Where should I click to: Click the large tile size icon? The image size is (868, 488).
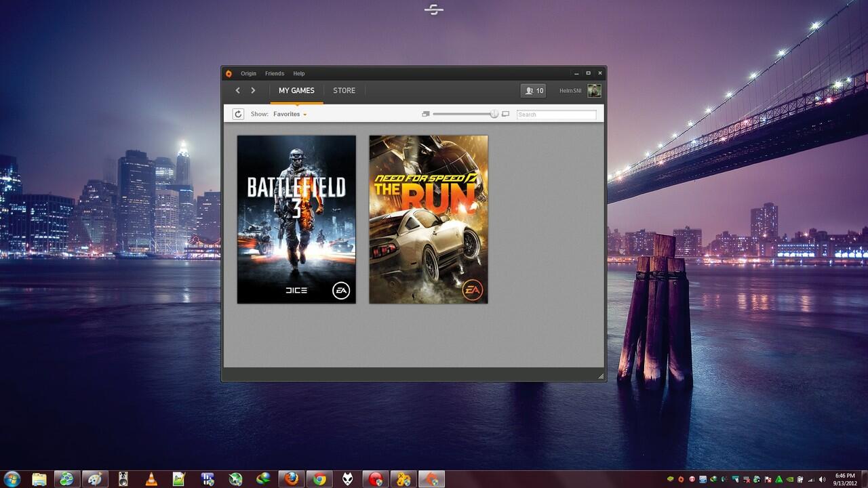[505, 114]
